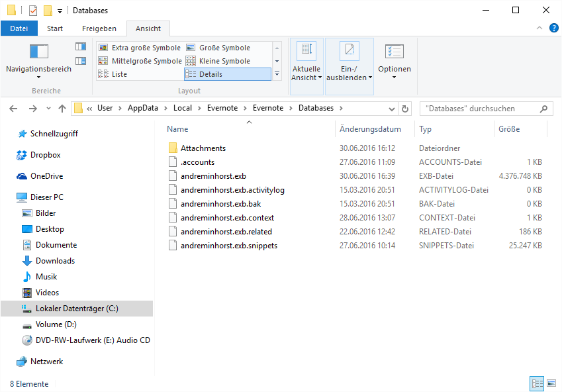Open Dropbox in the sidebar
562x392 pixels.
[45, 155]
